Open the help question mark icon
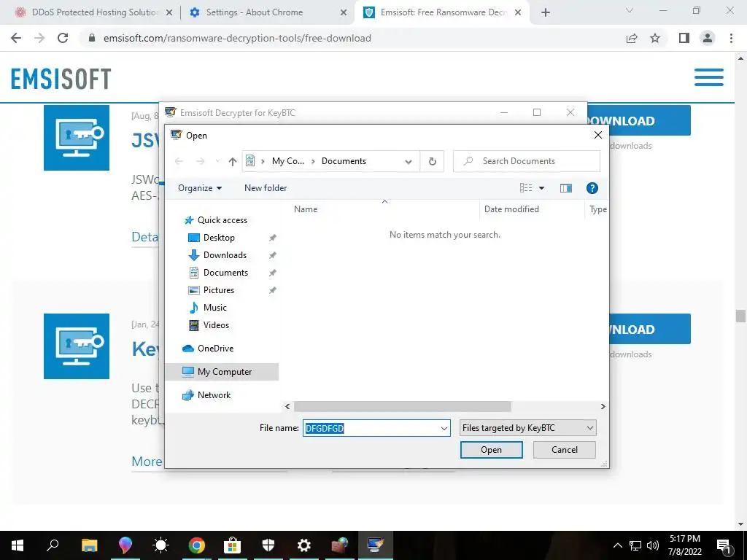Image resolution: width=747 pixels, height=560 pixels. coord(592,188)
